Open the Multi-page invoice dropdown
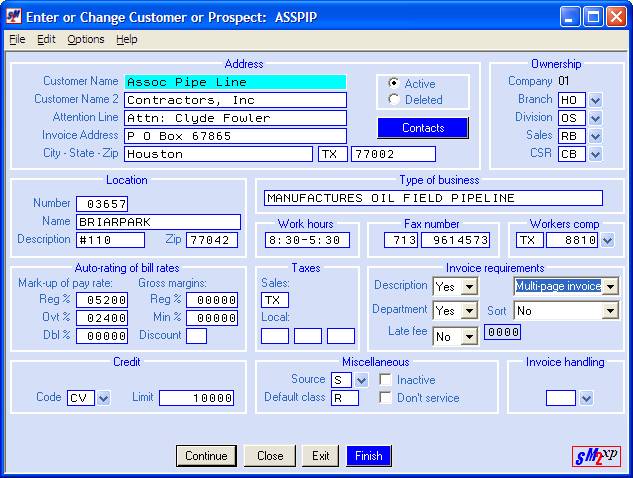The width and height of the screenshot is (633, 478). (610, 287)
